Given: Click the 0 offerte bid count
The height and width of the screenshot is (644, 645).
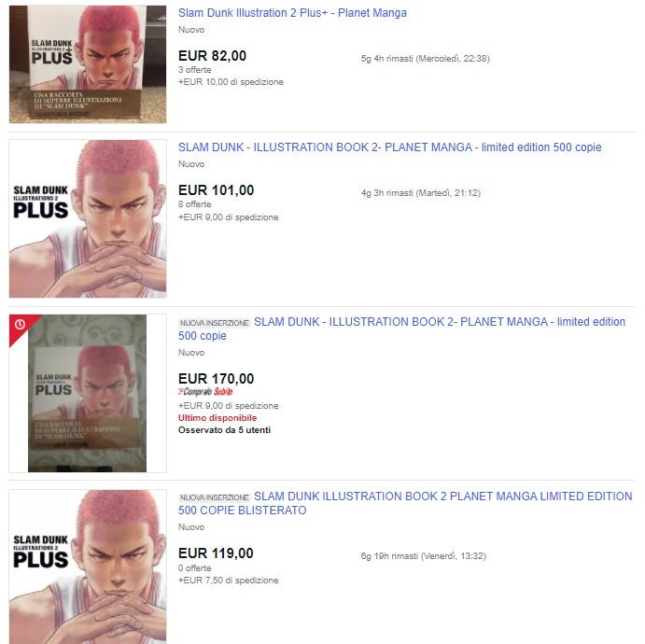Looking at the screenshot, I should 194,567.
